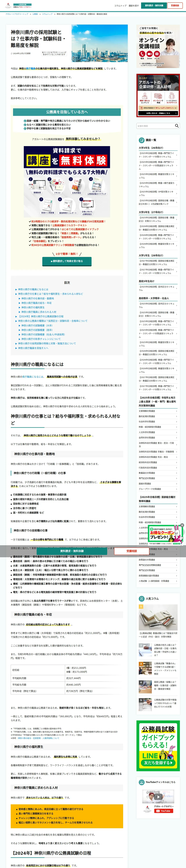Click the コラムトップ breadcrumb link
Image resolution: width=186 pixels, height=868 pixels.
tap(47, 14)
